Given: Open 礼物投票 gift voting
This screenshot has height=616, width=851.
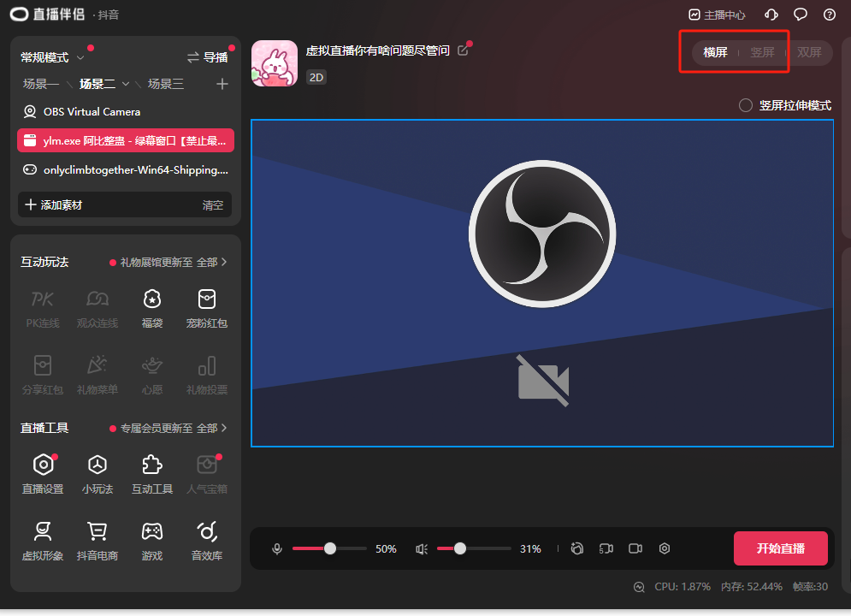Looking at the screenshot, I should pos(207,376).
